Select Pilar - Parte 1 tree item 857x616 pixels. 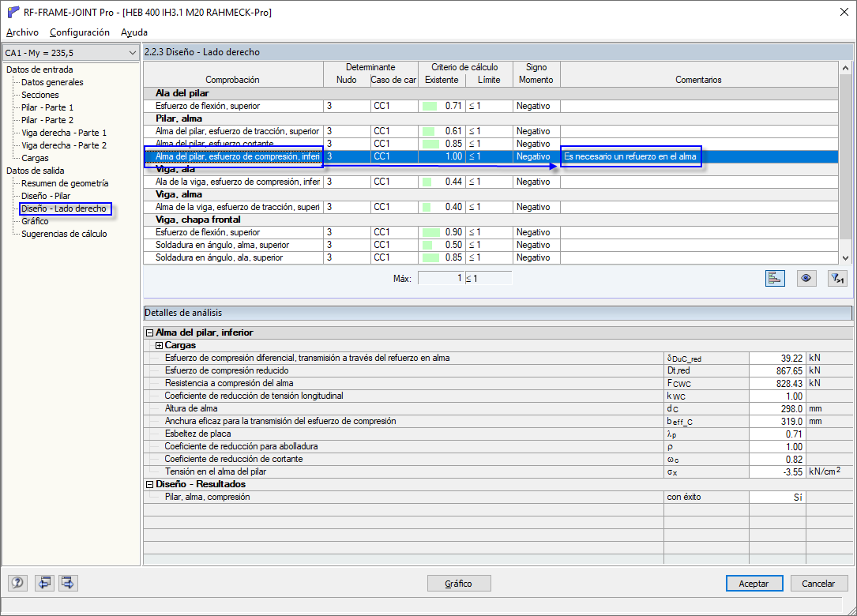[47, 107]
